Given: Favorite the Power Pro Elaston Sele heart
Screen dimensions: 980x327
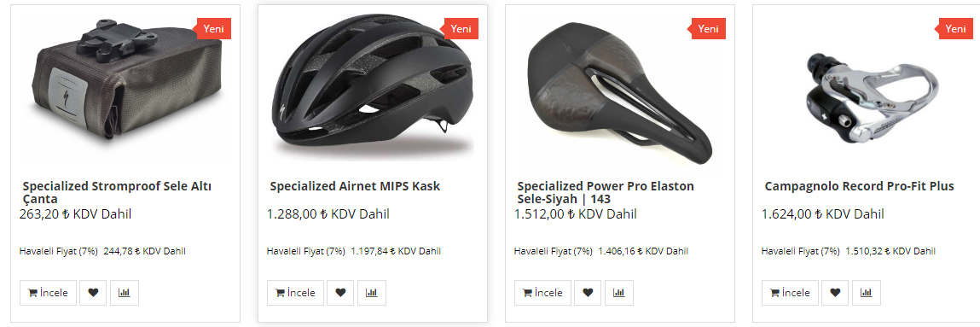Looking at the screenshot, I should point(588,293).
